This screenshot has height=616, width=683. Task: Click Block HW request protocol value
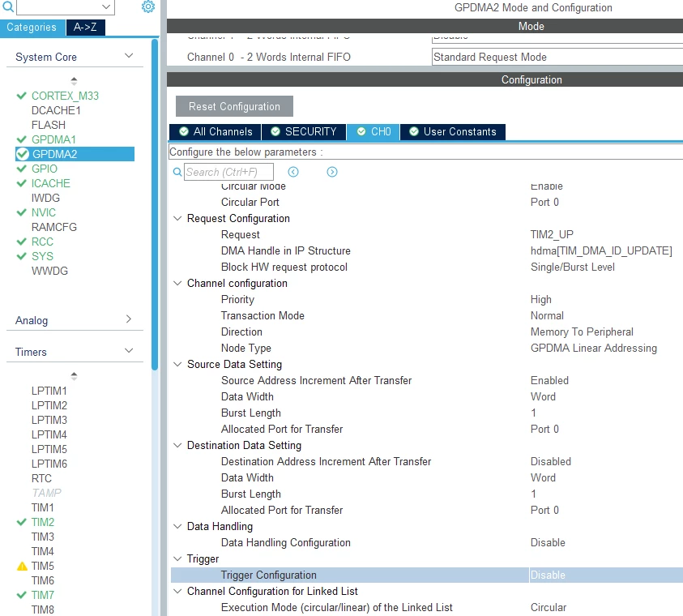572,267
